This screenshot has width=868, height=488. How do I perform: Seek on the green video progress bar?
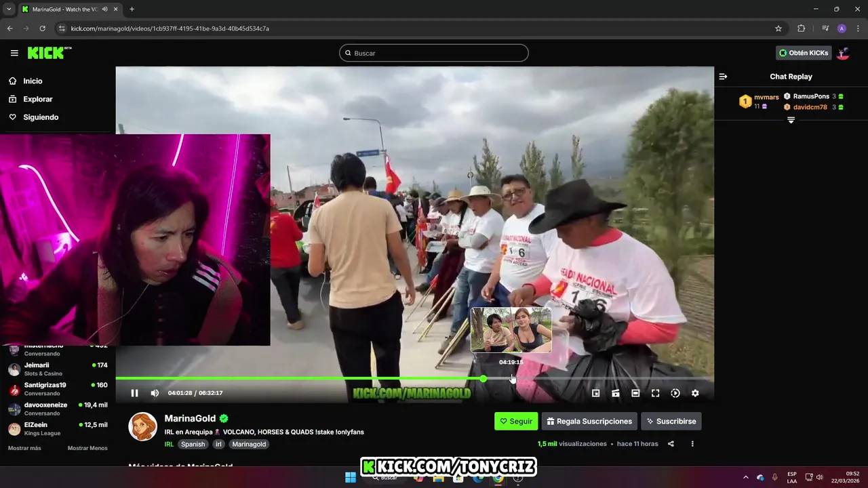pyautogui.click(x=414, y=378)
